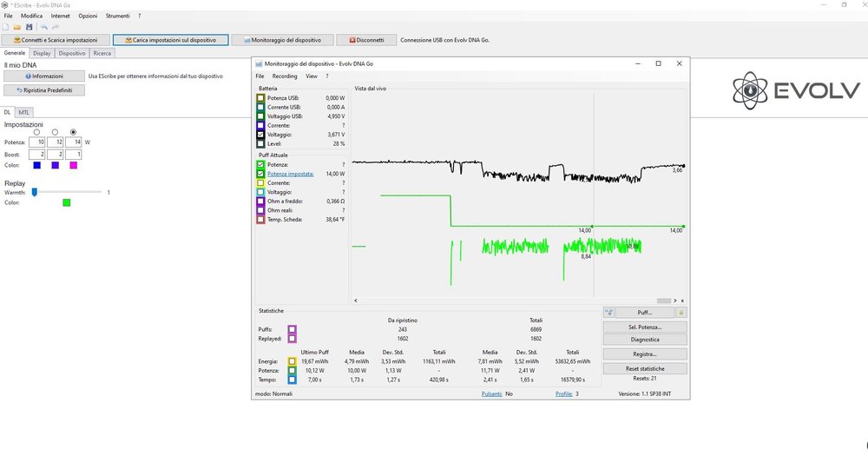
Task: Uncheck the battery Voltaggio checkbox
Action: [x=260, y=135]
